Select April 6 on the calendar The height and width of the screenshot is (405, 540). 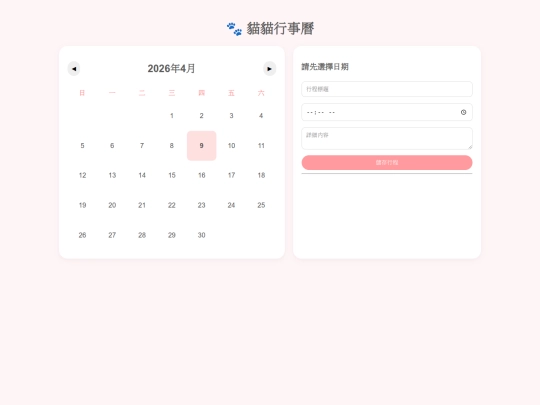[x=112, y=146]
